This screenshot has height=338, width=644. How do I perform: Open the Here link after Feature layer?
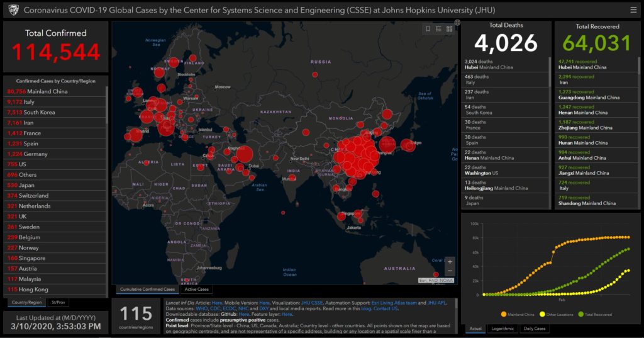[287, 314]
